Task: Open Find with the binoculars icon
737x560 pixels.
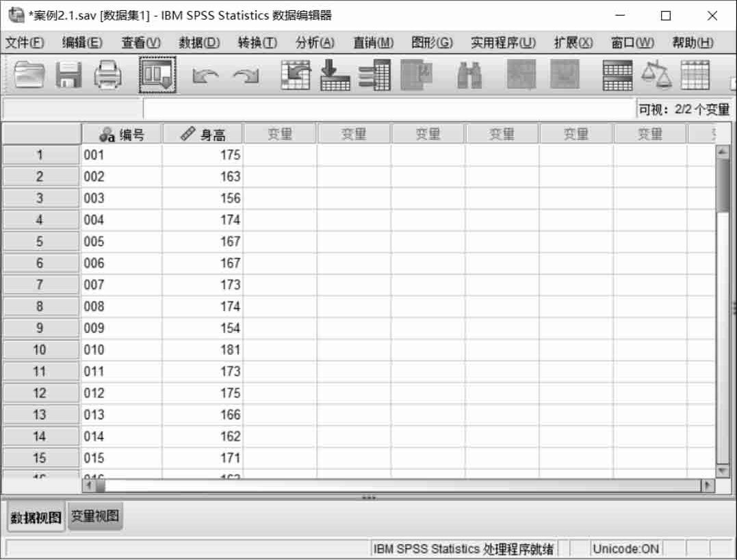Action: [x=469, y=75]
